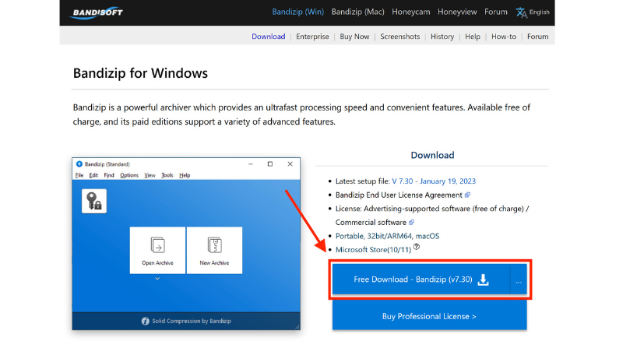Screen dimensions: 644x362
Task: Open the Bandizip (Mac) tab
Action: 358,12
